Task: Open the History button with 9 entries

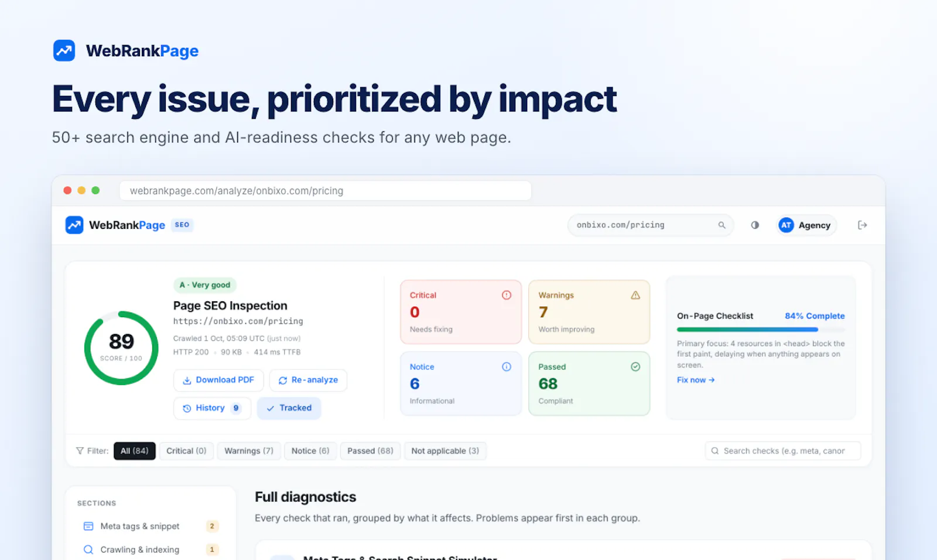Action: coord(212,408)
